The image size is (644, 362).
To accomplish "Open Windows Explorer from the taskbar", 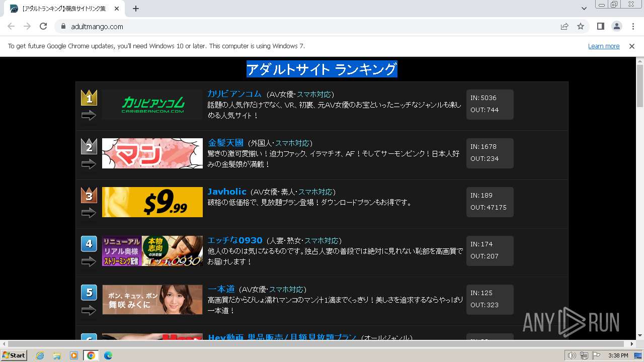I will point(57,355).
